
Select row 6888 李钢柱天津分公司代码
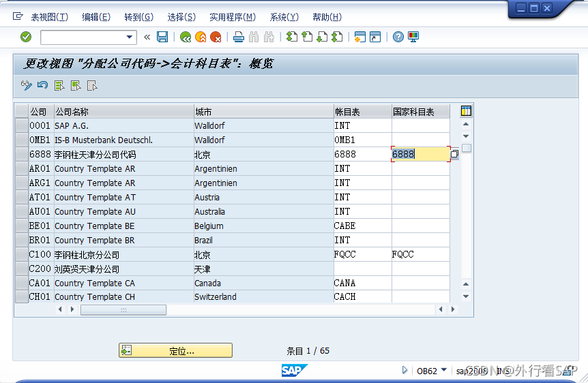tap(22, 154)
